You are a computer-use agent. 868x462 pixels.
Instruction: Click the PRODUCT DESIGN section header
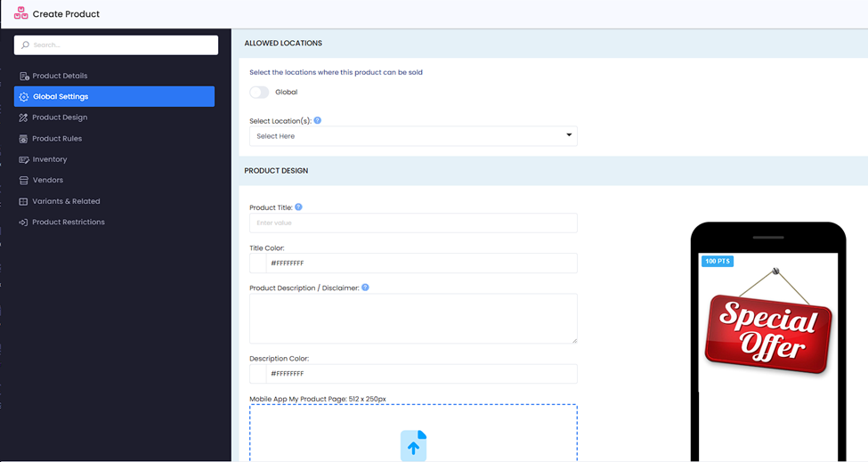276,171
